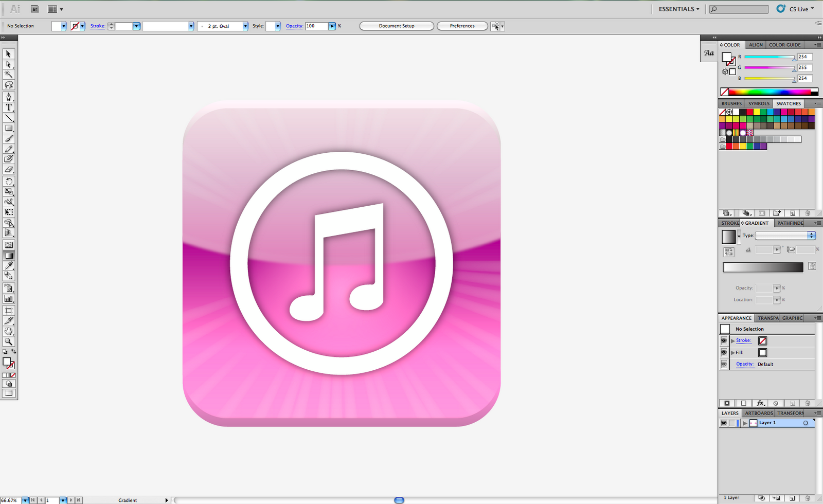Switch to the ARTBOARDS tab
Screen dimensions: 823x504
pos(759,413)
